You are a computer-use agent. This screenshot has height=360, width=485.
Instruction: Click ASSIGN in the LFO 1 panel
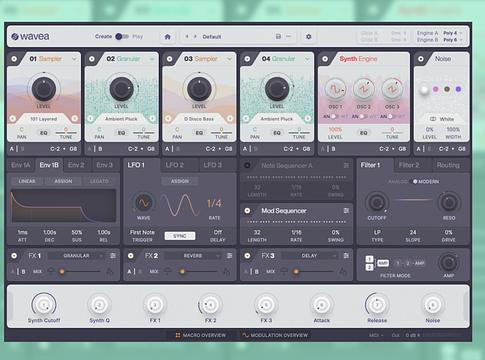coord(180,181)
